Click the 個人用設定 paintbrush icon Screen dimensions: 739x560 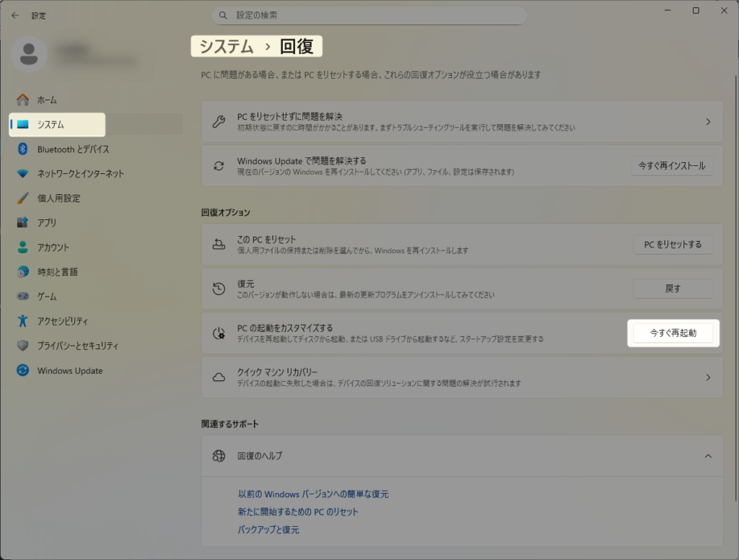point(23,198)
